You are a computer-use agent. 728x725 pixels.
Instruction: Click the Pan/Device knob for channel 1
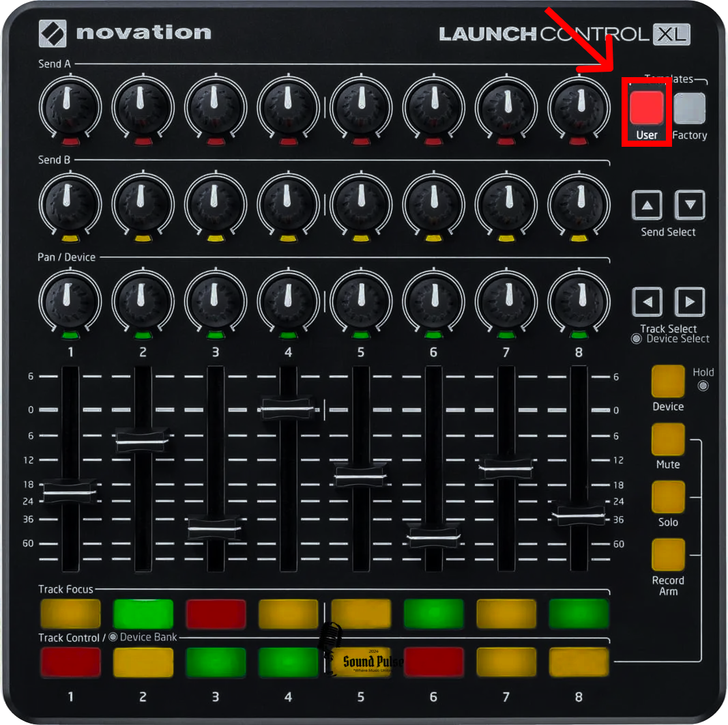coord(70,302)
